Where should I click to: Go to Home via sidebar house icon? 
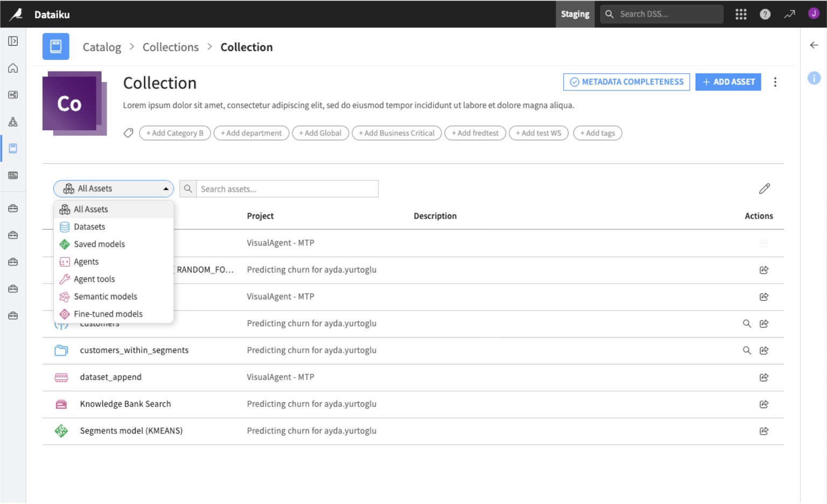coord(13,68)
